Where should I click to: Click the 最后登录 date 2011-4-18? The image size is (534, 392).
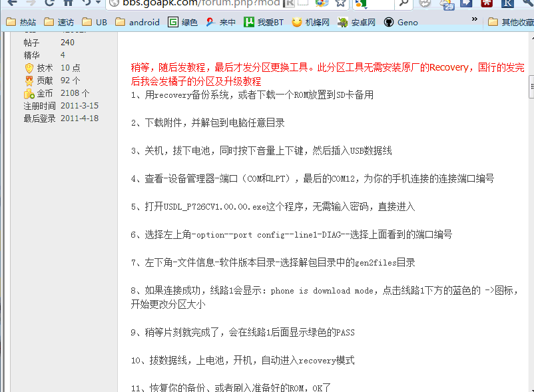[x=79, y=118]
